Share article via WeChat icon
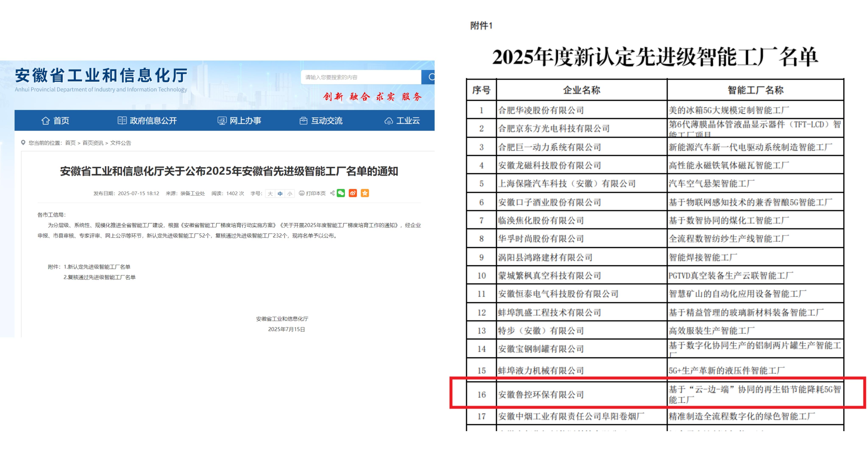Viewport: 868px width, 458px height. click(x=341, y=193)
